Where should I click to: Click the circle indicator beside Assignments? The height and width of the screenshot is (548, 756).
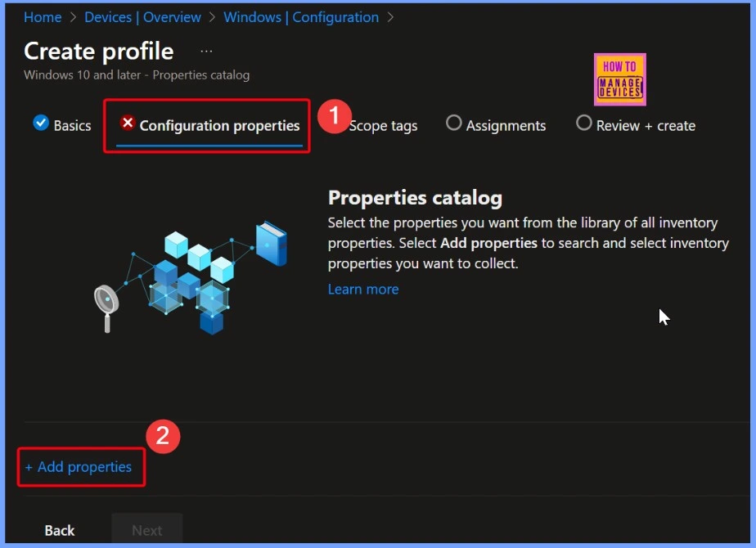454,123
